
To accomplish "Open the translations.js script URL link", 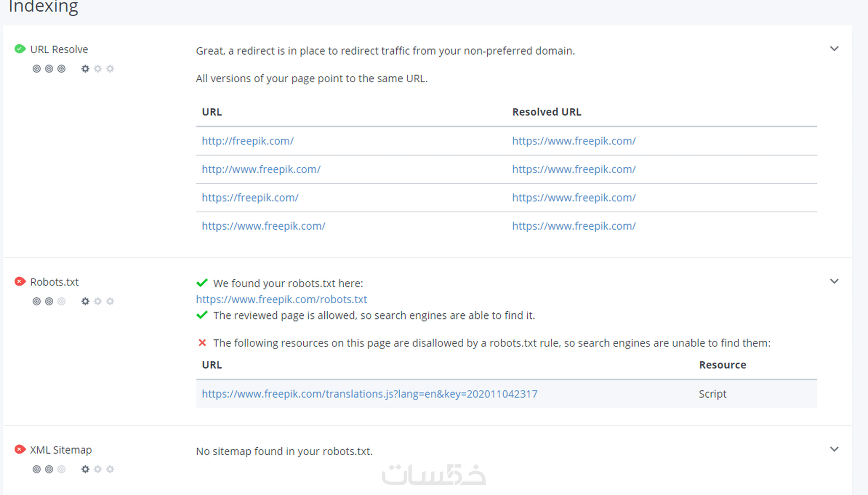I will coord(369,394).
